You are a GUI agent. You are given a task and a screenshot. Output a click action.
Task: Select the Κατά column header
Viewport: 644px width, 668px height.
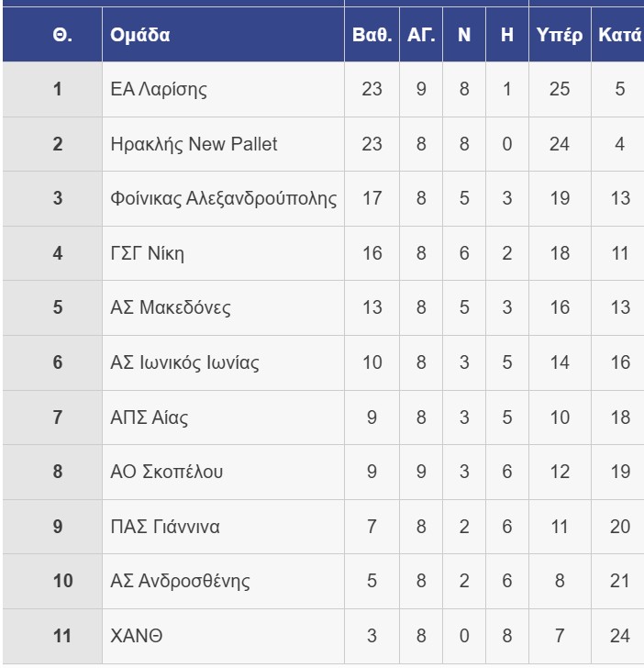tap(619, 36)
